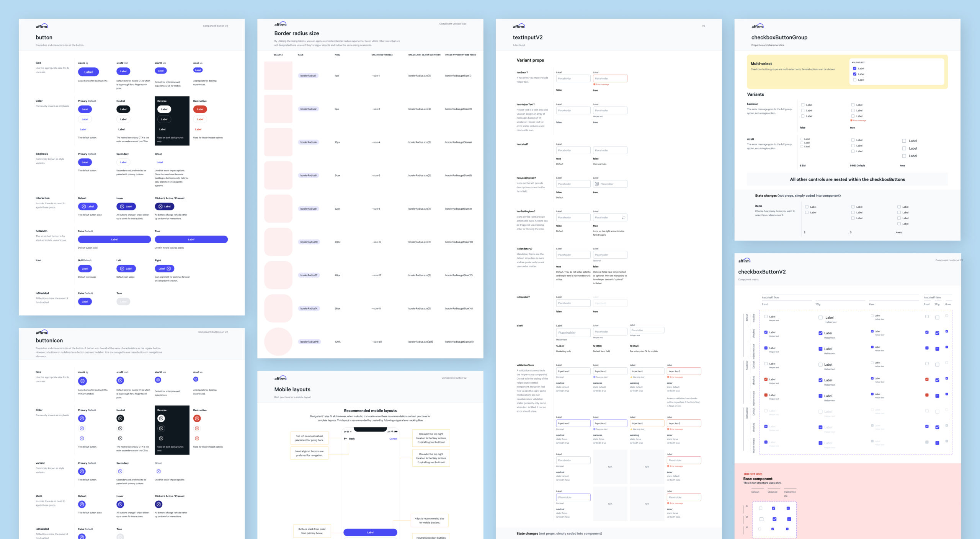Click fullWidth True stretched Label button
The image size is (980, 539).
pyautogui.click(x=191, y=239)
